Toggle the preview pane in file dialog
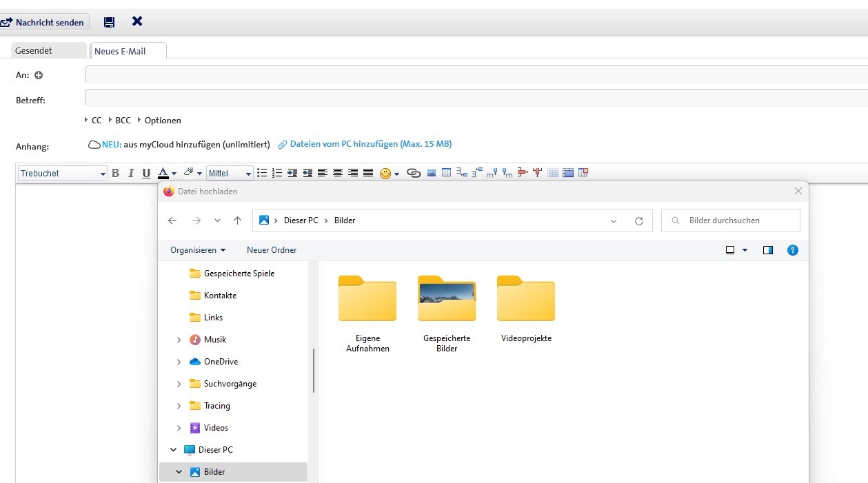Viewport: 868px width, 483px height. (768, 250)
